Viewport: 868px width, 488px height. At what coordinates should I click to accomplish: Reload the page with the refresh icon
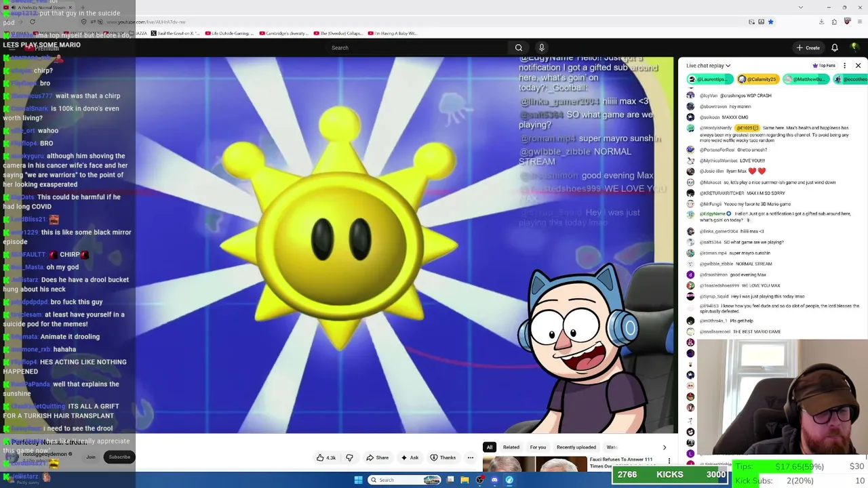point(32,22)
